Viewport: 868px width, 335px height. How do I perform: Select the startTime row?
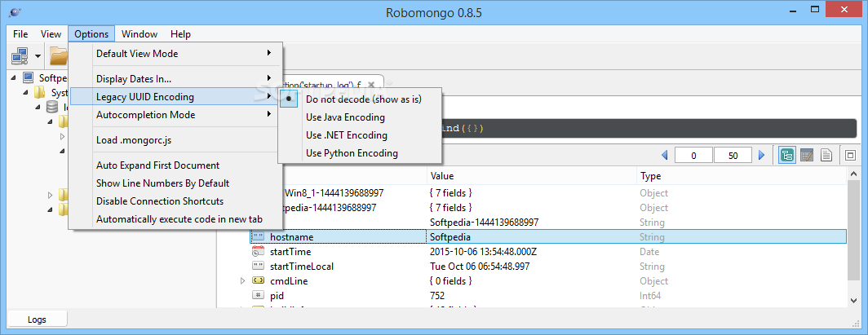[x=548, y=252]
